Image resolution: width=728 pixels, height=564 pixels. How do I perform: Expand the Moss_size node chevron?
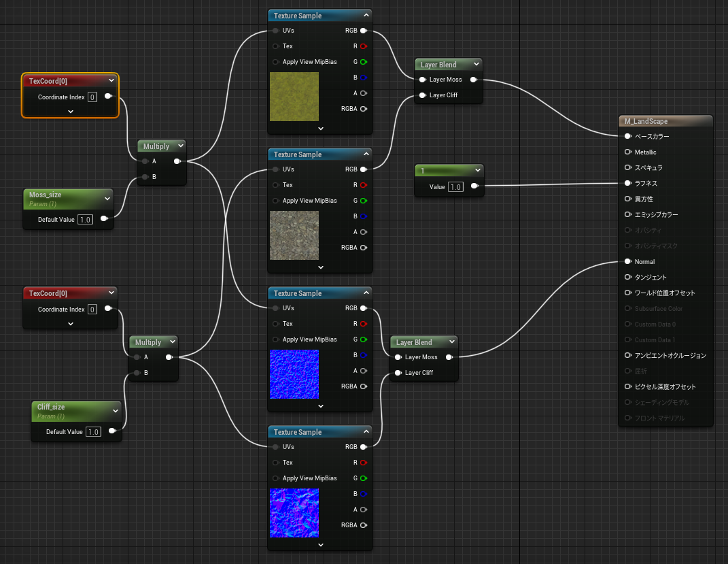point(107,199)
